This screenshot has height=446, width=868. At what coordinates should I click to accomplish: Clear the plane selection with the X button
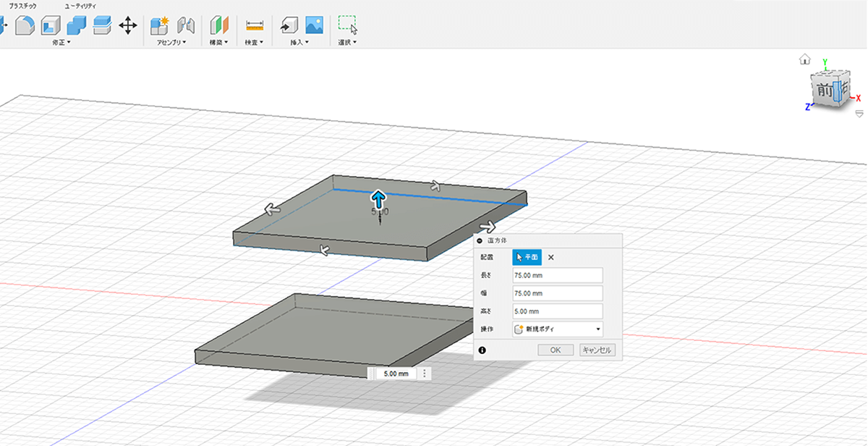point(550,257)
